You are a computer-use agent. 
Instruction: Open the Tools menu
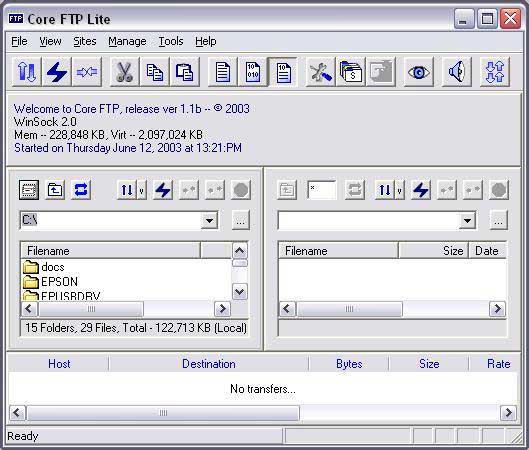click(171, 41)
